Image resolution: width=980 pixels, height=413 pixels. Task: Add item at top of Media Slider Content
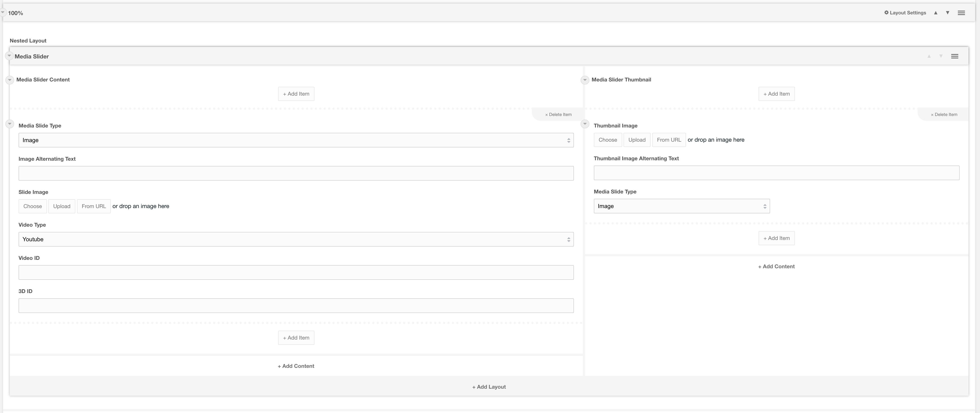(x=296, y=94)
